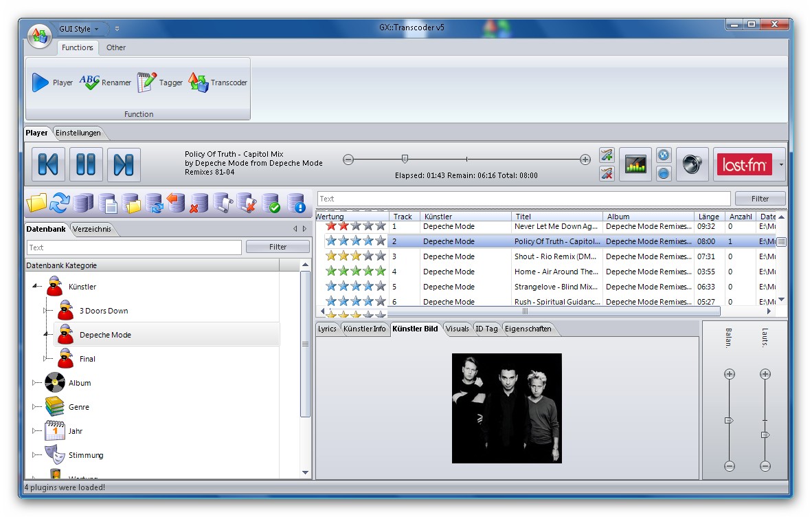The width and height of the screenshot is (812, 517).
Task: Click the speaker button
Action: point(692,165)
